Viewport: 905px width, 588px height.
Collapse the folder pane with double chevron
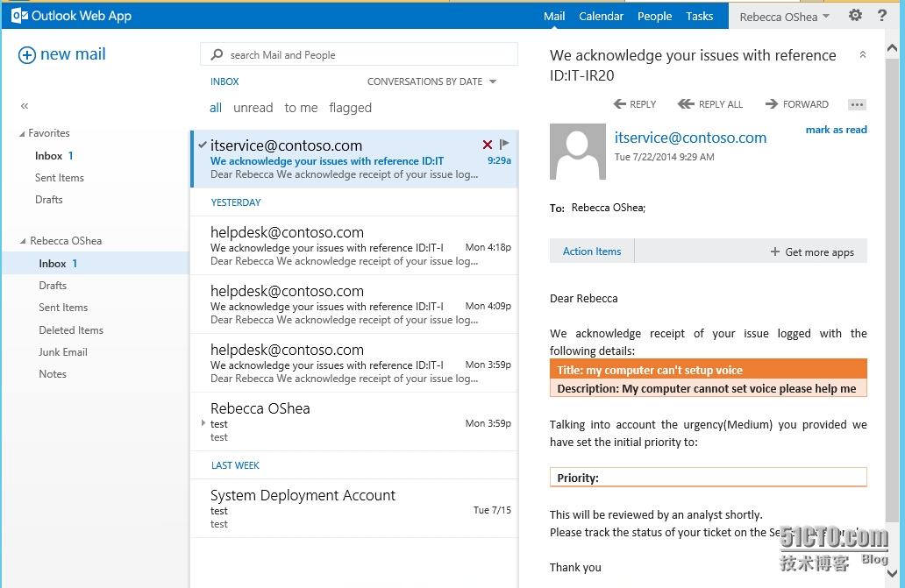click(25, 105)
